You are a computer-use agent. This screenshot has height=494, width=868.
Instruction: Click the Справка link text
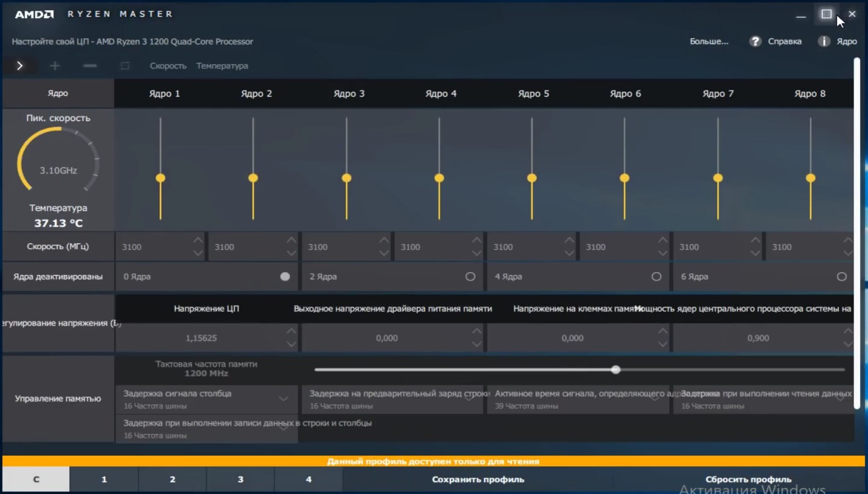tap(785, 41)
